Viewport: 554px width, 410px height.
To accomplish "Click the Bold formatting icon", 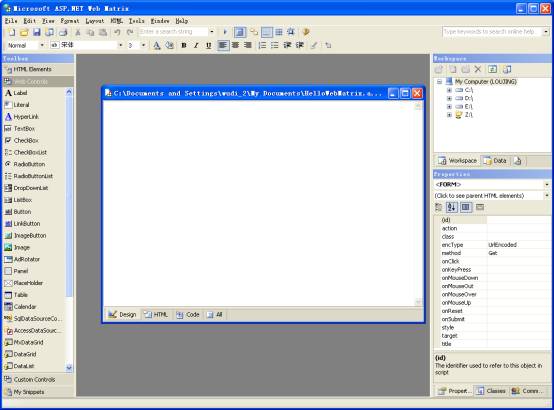I will (184, 45).
